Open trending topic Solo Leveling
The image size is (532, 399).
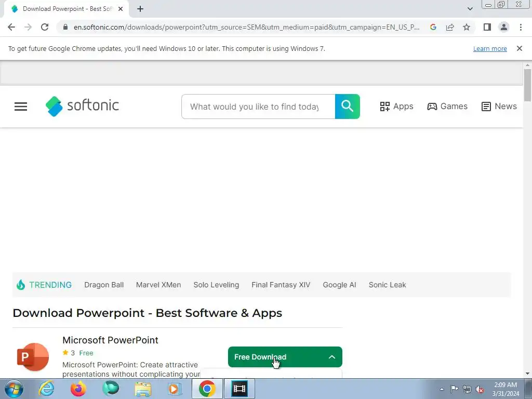tap(216, 285)
